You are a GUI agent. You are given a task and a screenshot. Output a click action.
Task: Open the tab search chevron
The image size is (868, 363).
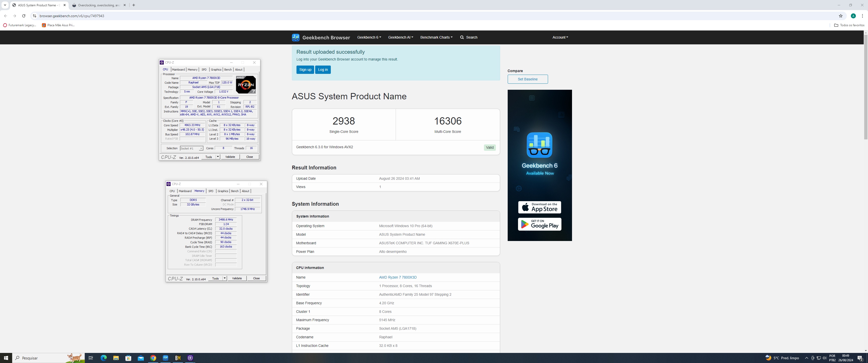point(5,5)
